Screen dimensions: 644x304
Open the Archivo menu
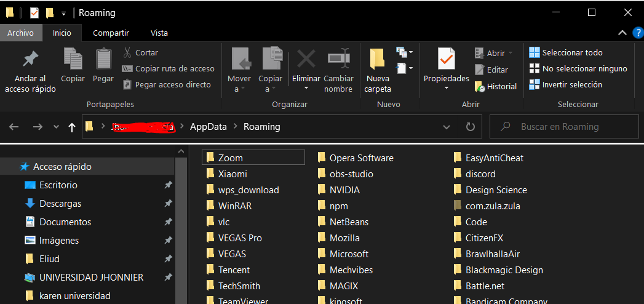(x=20, y=33)
